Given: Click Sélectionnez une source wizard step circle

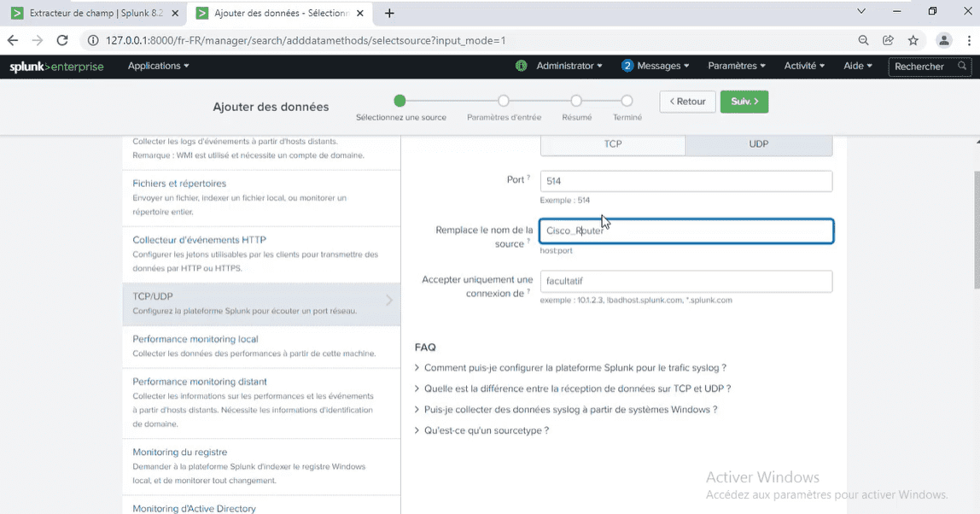Looking at the screenshot, I should (400, 101).
